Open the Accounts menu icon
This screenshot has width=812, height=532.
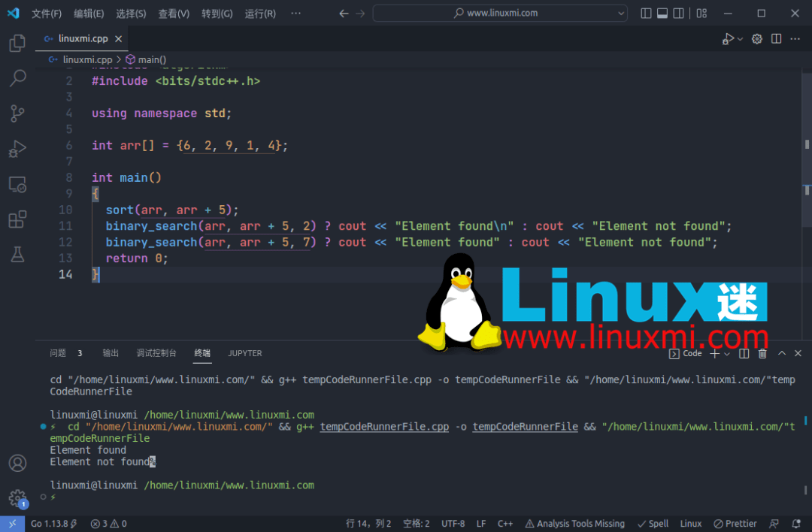point(17,463)
